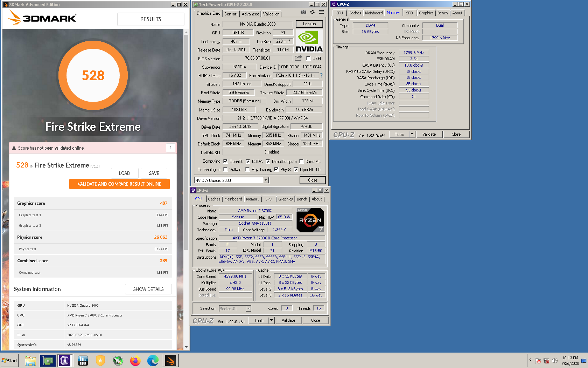Open the Validation tab in GPU-Z
The width and height of the screenshot is (588, 368).
pyautogui.click(x=271, y=14)
